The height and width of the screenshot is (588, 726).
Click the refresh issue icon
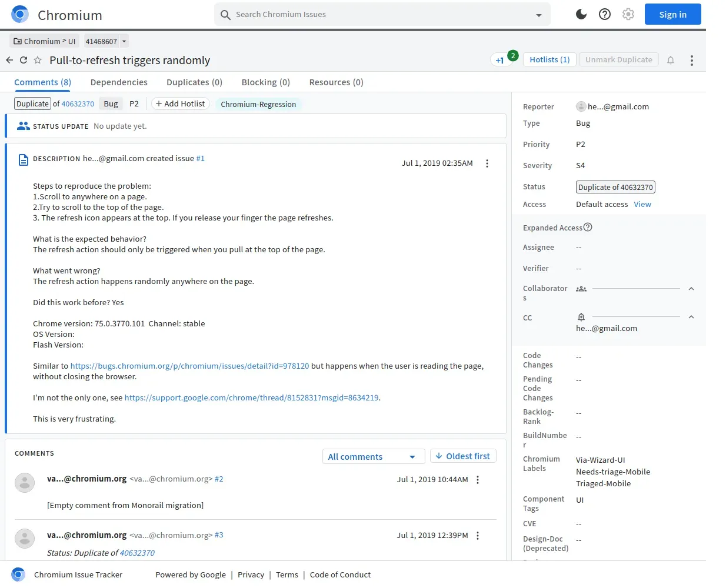tap(24, 60)
